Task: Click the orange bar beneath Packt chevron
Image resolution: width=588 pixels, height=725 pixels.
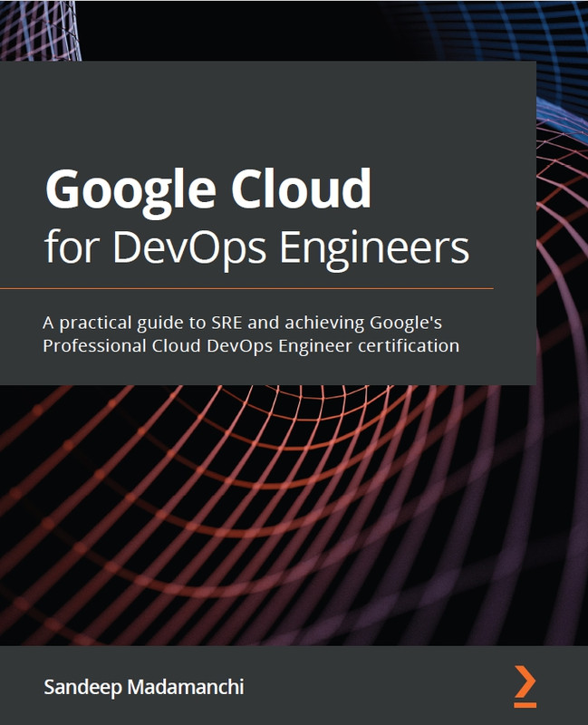Action: (525, 703)
